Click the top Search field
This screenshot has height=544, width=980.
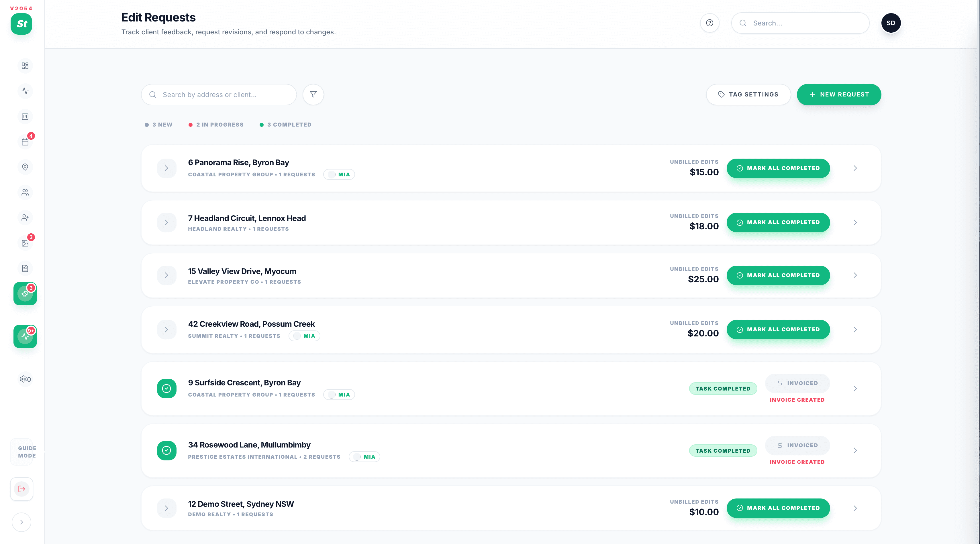pos(800,23)
